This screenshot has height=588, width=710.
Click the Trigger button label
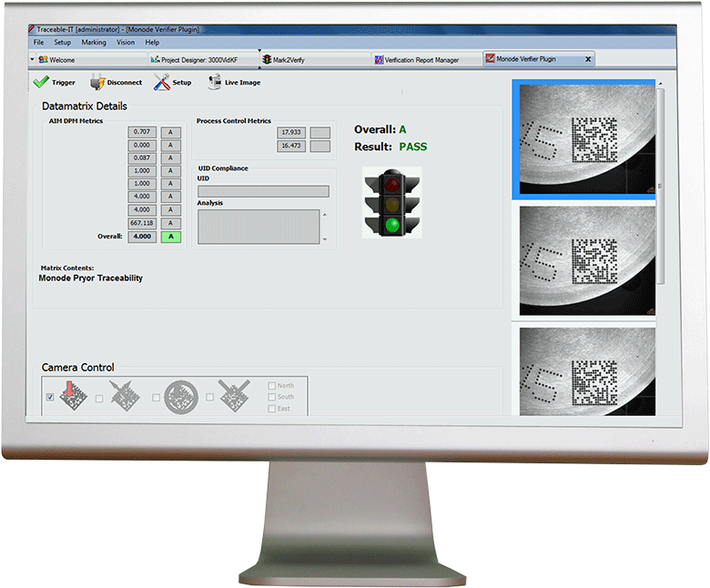point(64,83)
